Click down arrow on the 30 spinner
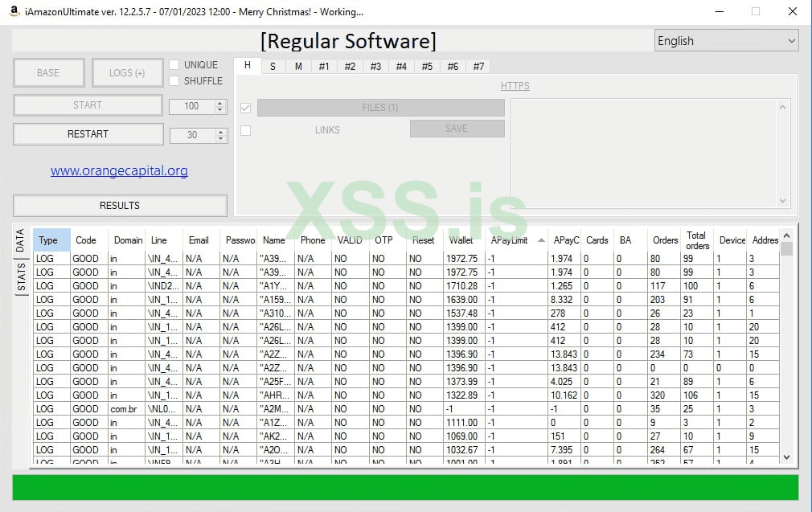 click(220, 138)
